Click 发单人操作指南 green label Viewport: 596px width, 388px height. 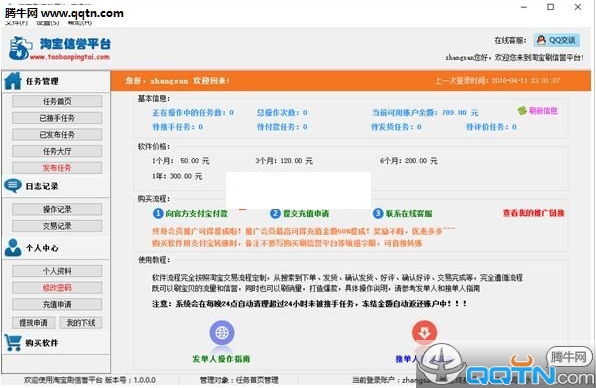click(x=221, y=359)
